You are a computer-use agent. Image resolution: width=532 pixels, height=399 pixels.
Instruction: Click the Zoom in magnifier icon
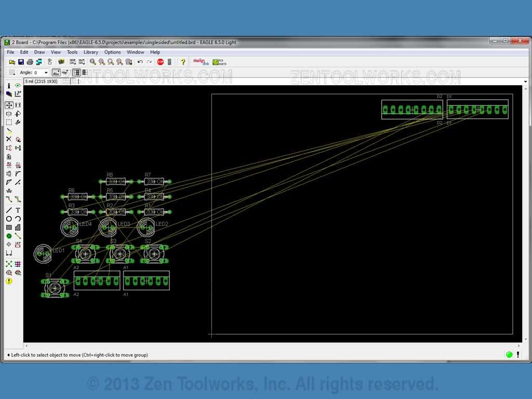tap(102, 62)
